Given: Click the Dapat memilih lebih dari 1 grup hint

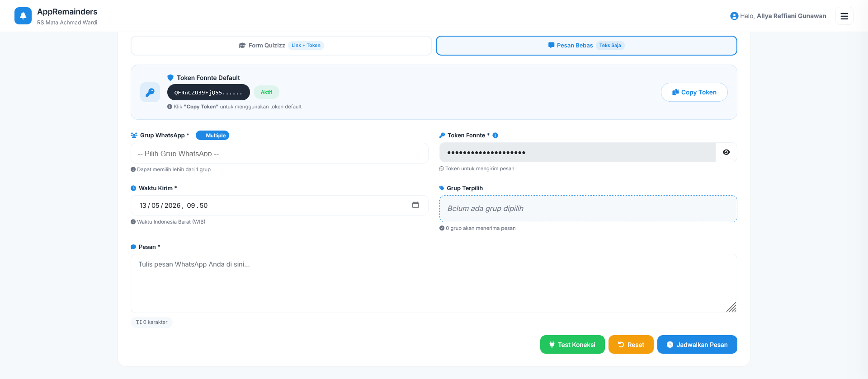Looking at the screenshot, I should (x=174, y=169).
